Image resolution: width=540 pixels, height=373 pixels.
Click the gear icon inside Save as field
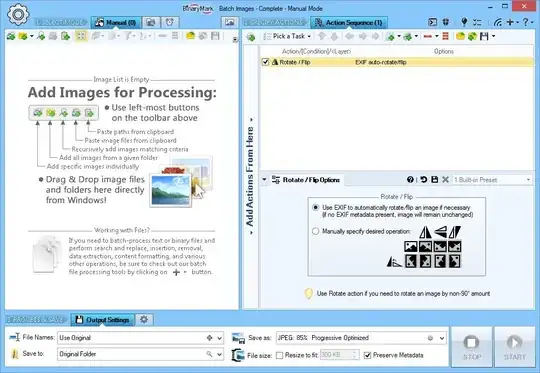point(430,338)
